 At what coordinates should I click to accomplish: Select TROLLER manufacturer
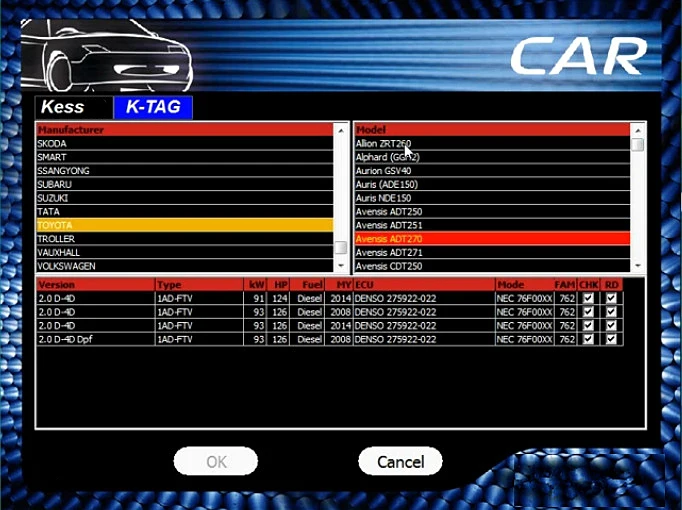pos(185,239)
